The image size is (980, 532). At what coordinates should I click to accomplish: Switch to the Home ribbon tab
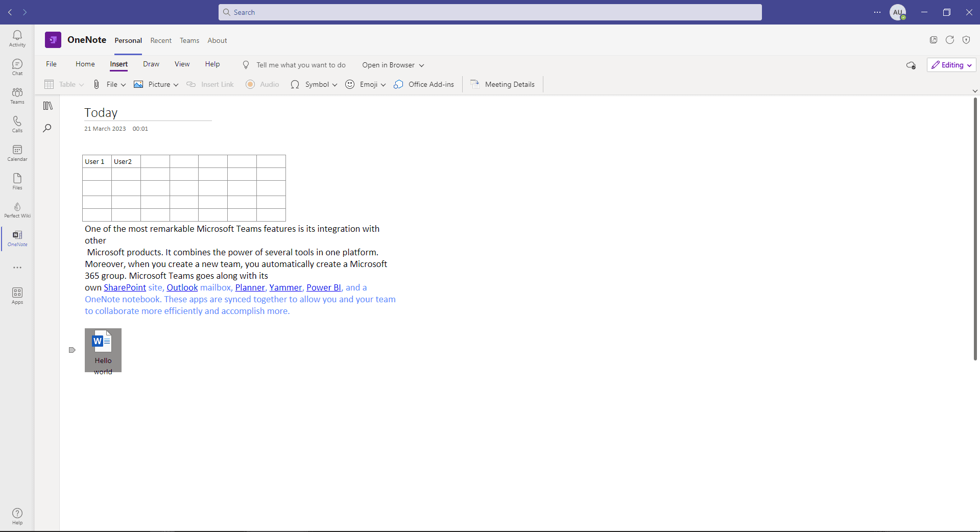coord(85,64)
